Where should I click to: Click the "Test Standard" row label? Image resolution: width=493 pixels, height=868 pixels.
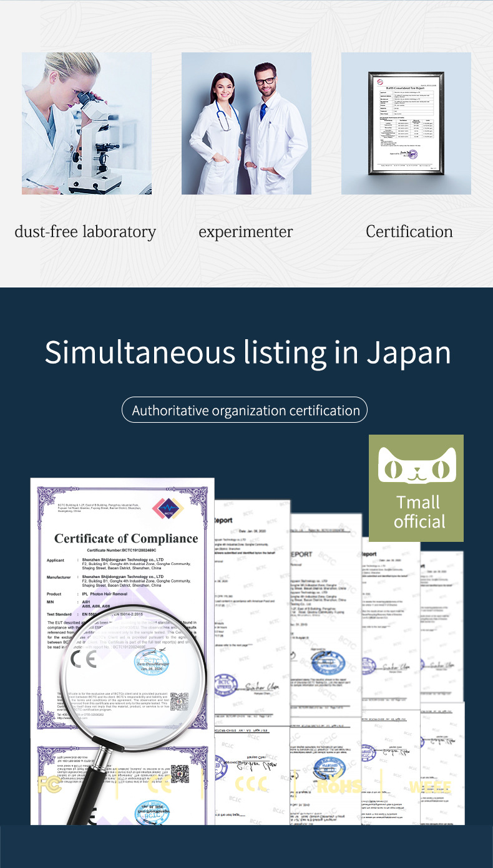coord(60,614)
